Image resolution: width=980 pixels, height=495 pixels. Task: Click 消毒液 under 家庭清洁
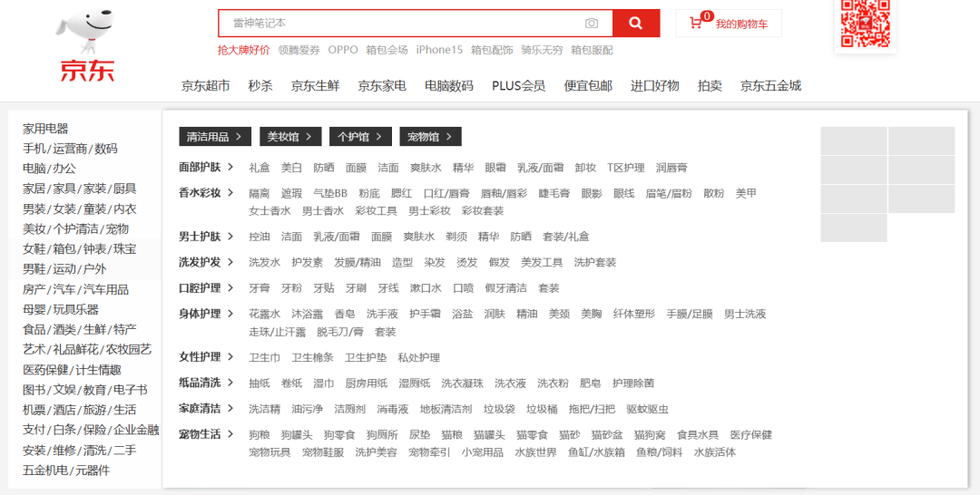click(393, 410)
